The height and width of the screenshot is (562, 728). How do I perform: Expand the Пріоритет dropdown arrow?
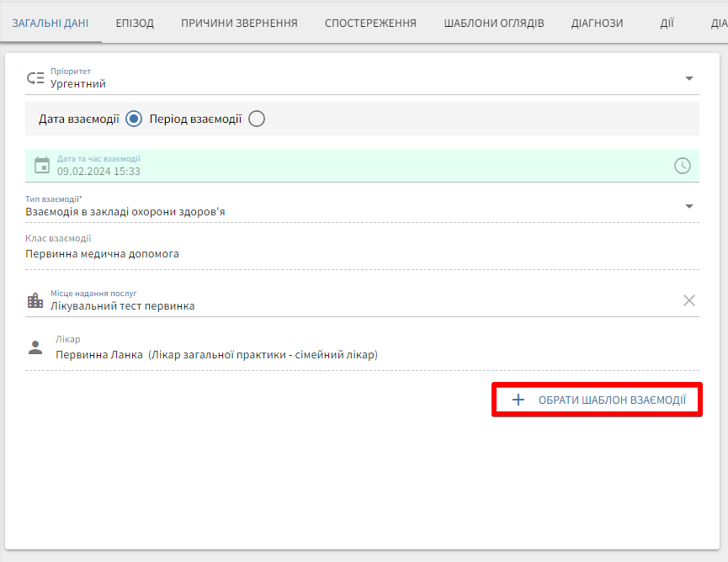click(689, 78)
